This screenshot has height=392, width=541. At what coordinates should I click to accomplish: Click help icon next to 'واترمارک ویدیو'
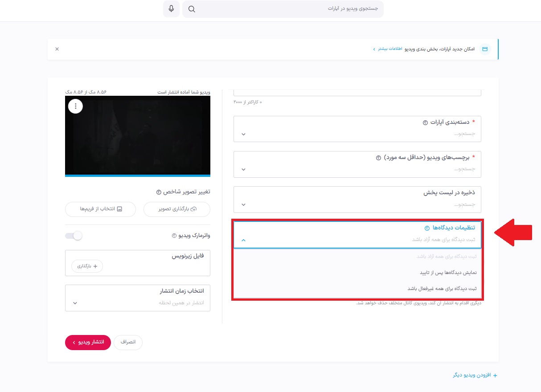click(174, 236)
